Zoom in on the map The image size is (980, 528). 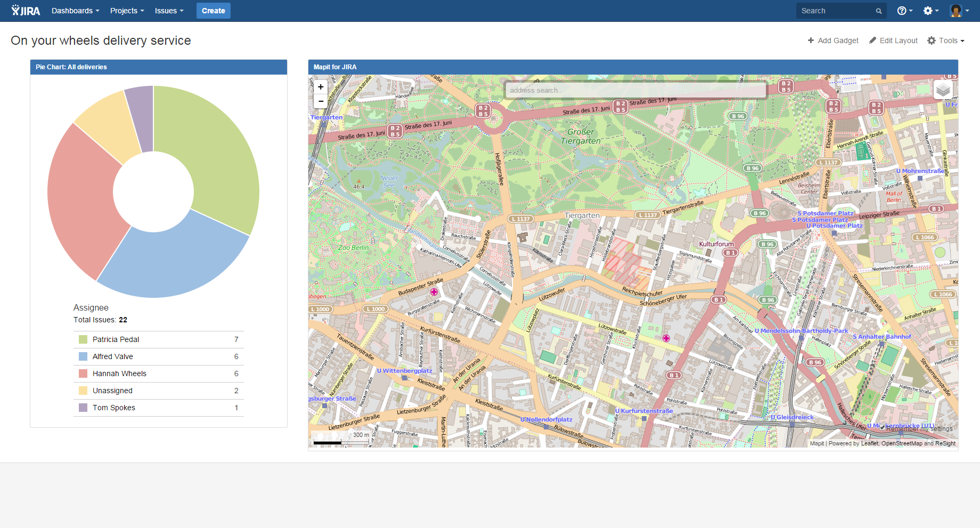tap(321, 87)
